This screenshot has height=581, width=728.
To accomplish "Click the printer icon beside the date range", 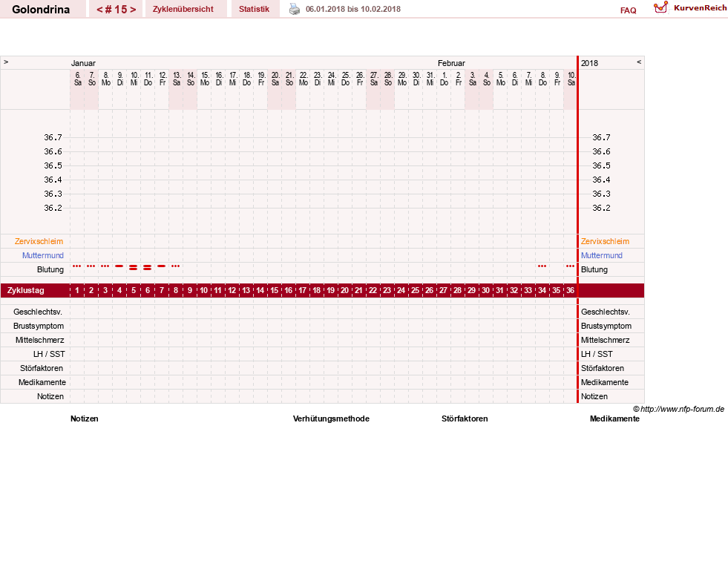I will pos(295,9).
